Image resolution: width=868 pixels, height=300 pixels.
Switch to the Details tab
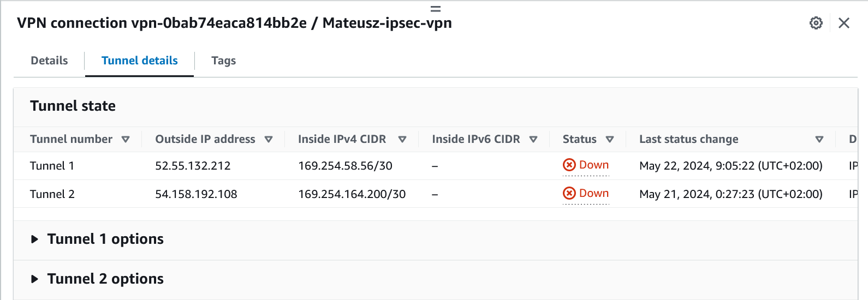(x=49, y=61)
